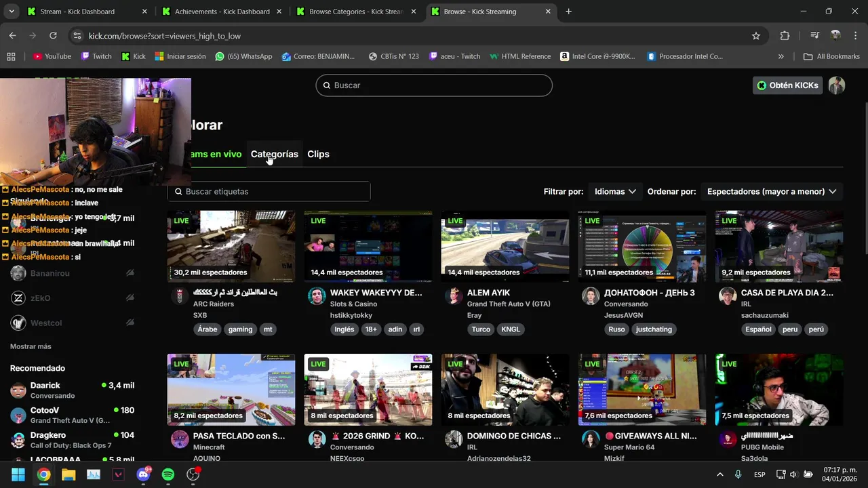Screen dimensions: 868x488
Task: Click Mostrar más in the sidebar
Action: pos(31,346)
